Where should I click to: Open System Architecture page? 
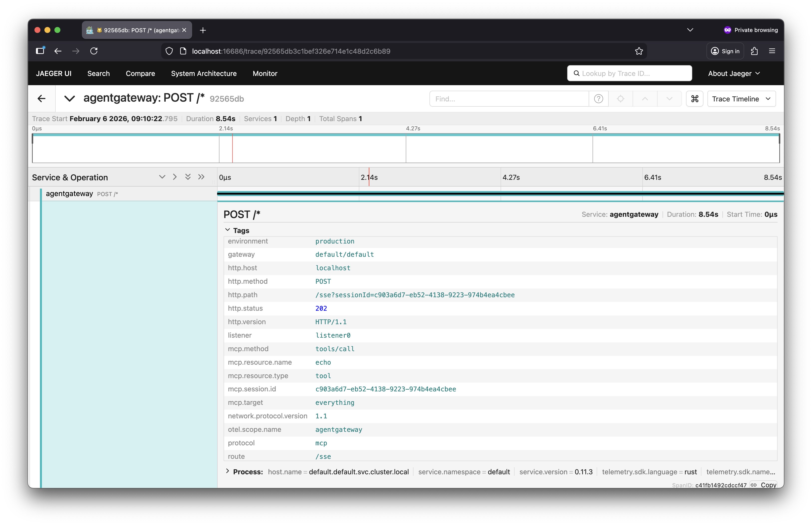[204, 74]
